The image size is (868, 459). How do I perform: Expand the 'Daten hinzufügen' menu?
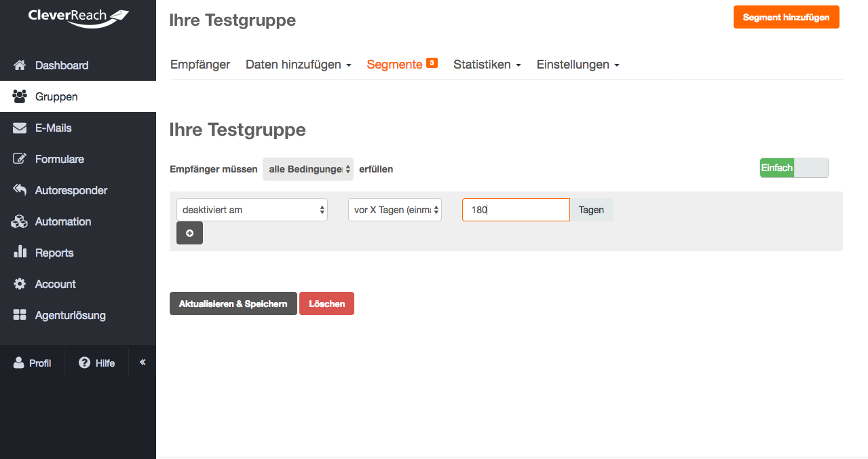(299, 65)
